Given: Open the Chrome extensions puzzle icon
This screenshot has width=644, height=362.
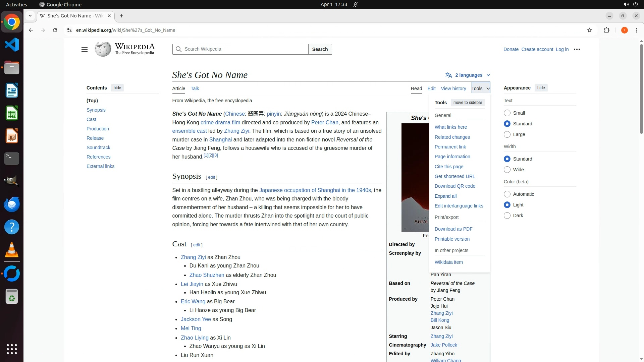Looking at the screenshot, I should tap(606, 30).
